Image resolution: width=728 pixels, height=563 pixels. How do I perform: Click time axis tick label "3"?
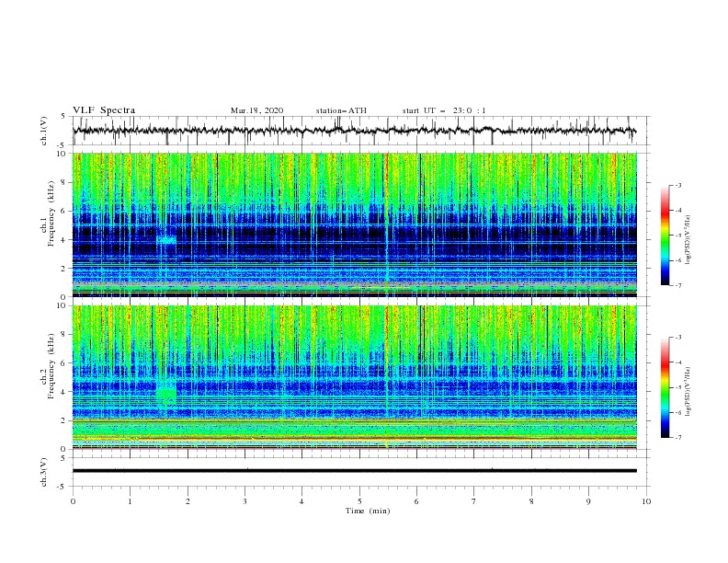(245, 501)
